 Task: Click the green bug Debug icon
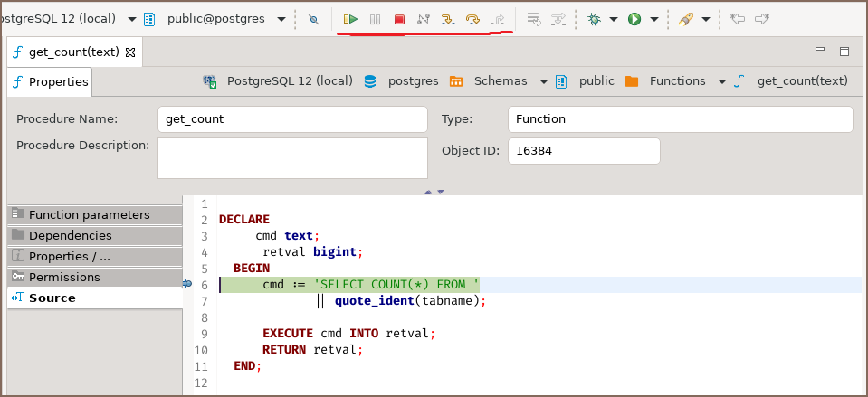tap(595, 19)
